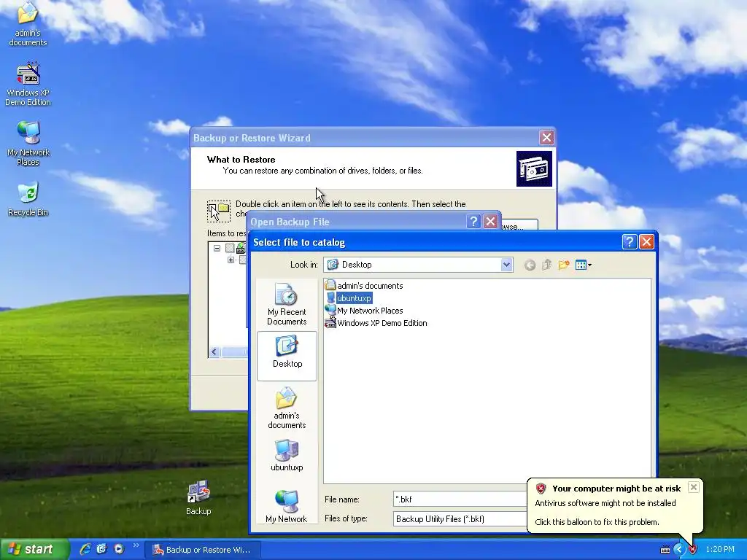Close the Backup or Restore Wizard window
Image resolution: width=747 pixels, height=560 pixels.
click(546, 138)
